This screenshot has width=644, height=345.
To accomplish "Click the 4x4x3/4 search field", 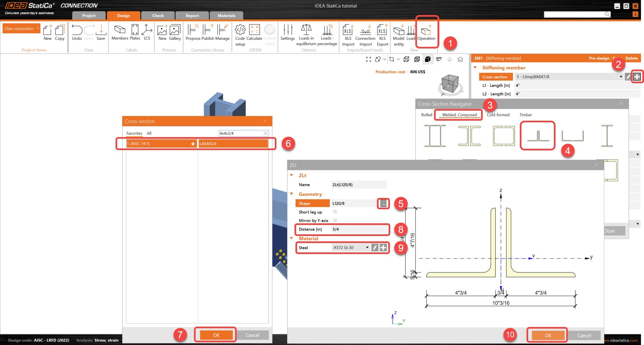I will coord(240,133).
